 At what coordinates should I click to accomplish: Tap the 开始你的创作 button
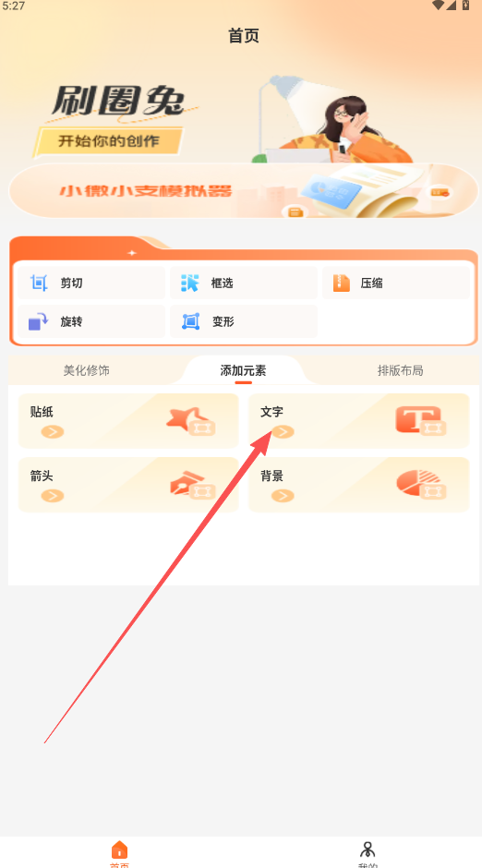pyautogui.click(x=108, y=141)
